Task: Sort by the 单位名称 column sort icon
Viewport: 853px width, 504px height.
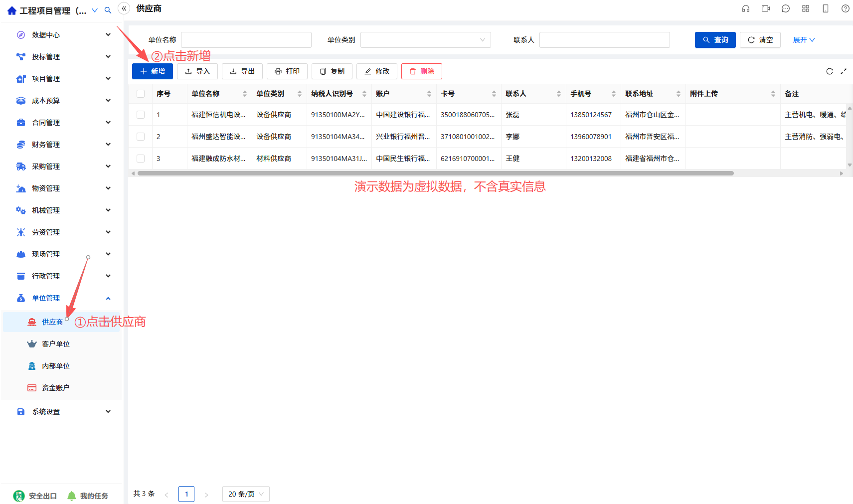Action: pyautogui.click(x=245, y=94)
